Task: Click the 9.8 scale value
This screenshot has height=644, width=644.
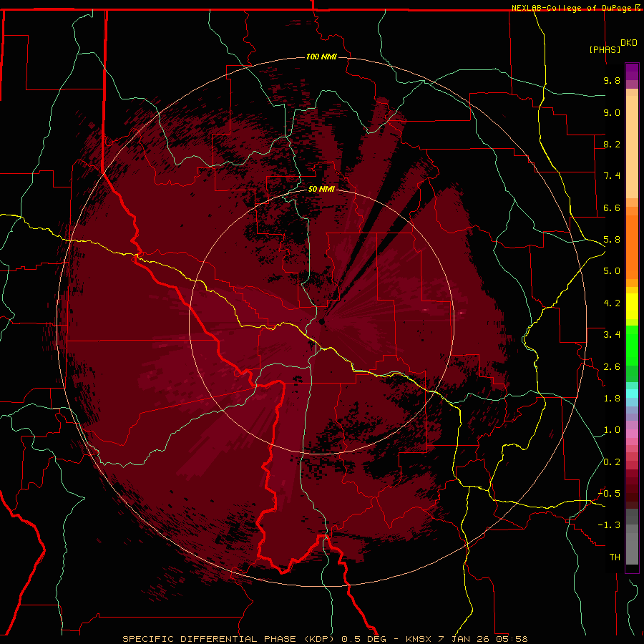Action: (x=612, y=80)
